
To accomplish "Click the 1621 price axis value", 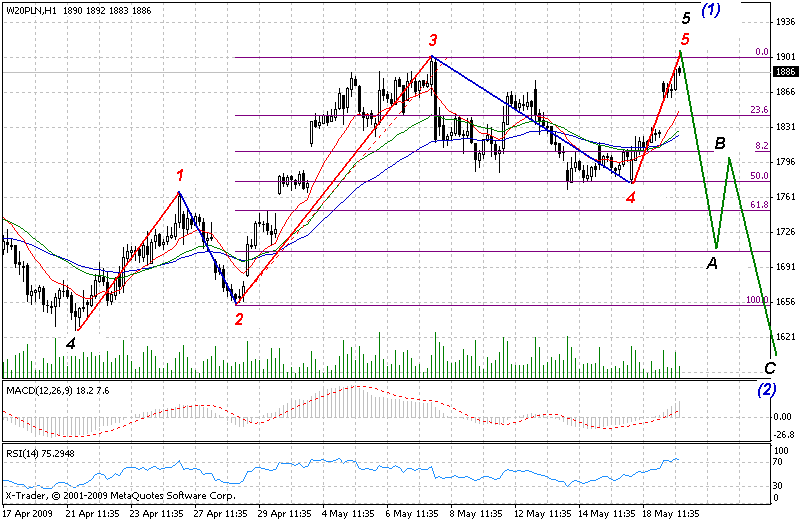I will pyautogui.click(x=785, y=337).
